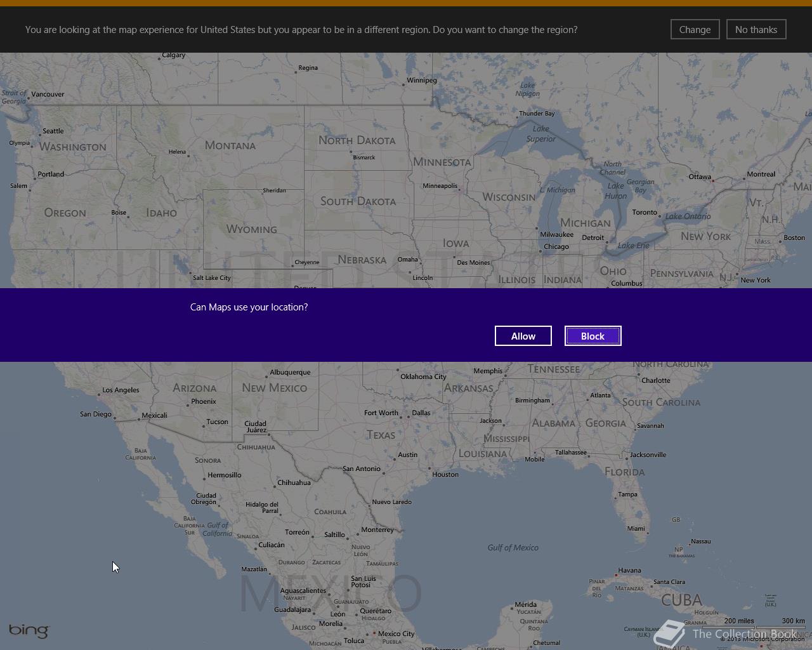Select Guadalajara on the map
The image size is (812, 650).
pyautogui.click(x=292, y=609)
